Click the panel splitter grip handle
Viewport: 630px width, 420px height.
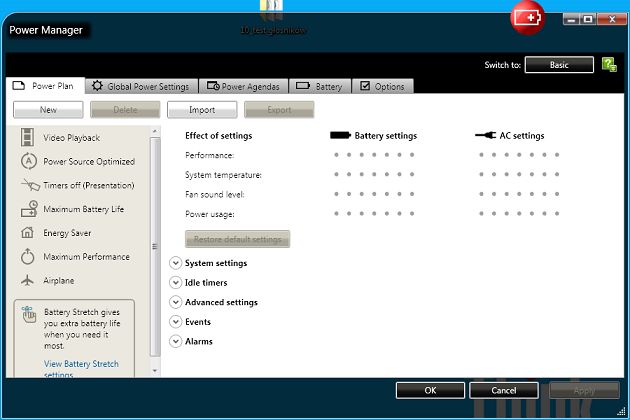(155, 246)
